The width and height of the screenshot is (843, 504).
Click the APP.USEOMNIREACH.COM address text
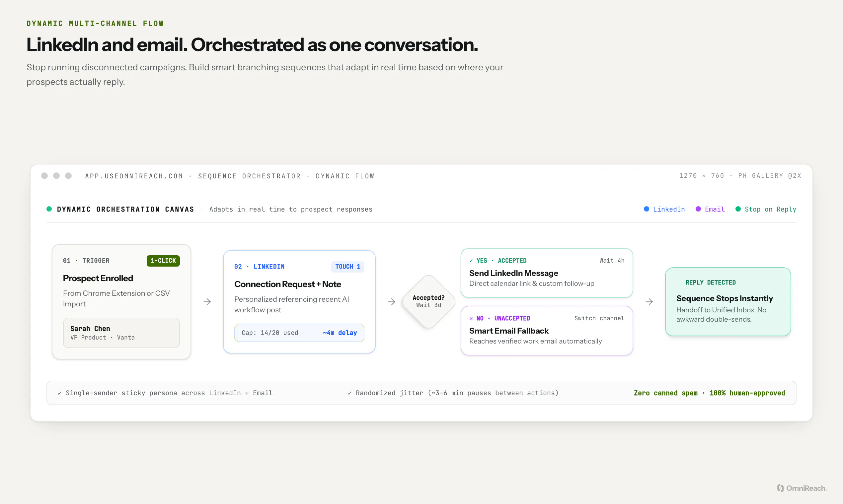(134, 176)
